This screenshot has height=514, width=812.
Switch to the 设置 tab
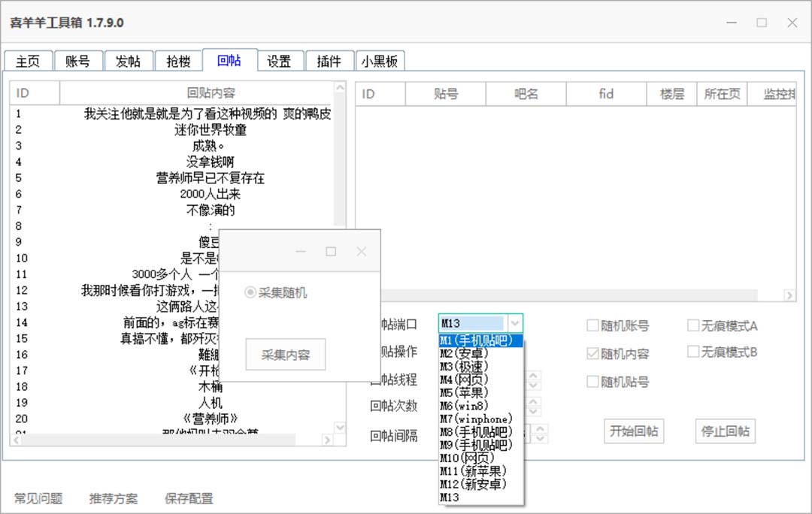(x=280, y=62)
